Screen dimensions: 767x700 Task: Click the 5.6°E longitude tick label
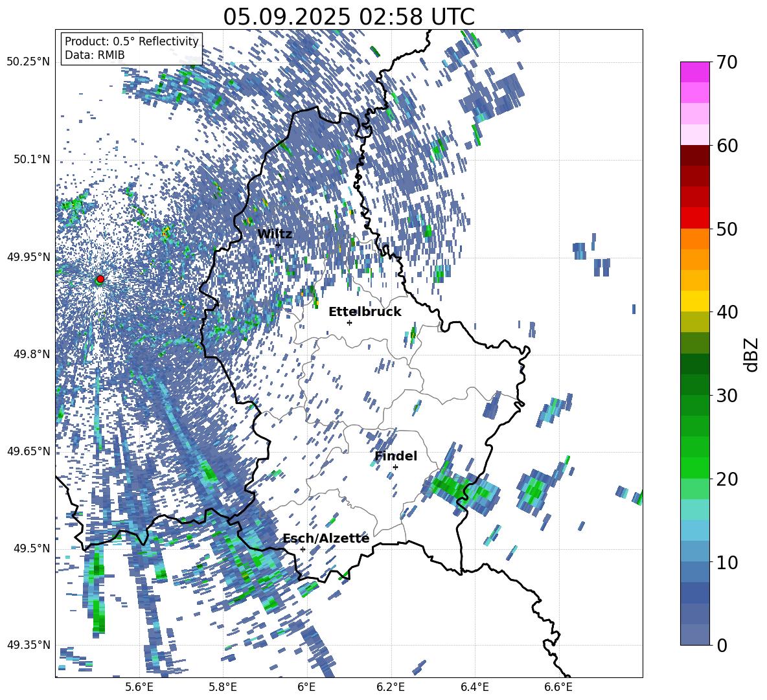coord(139,687)
